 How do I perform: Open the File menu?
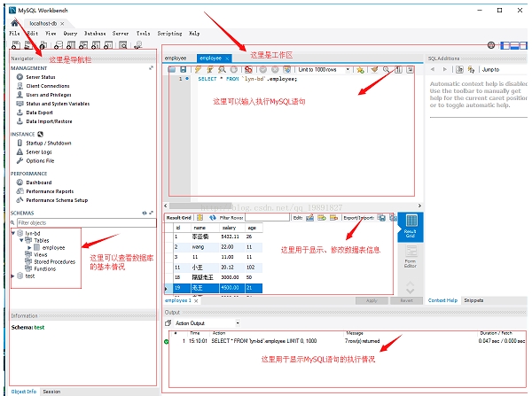tap(14, 34)
